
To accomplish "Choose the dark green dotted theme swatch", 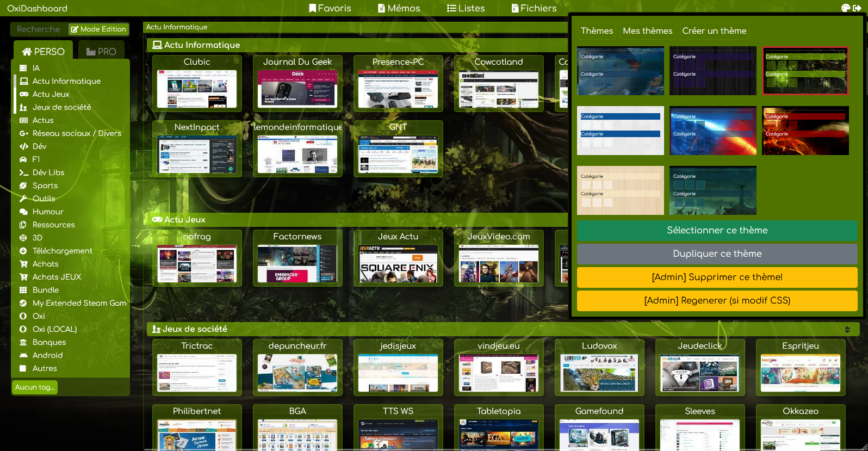I will click(x=713, y=190).
